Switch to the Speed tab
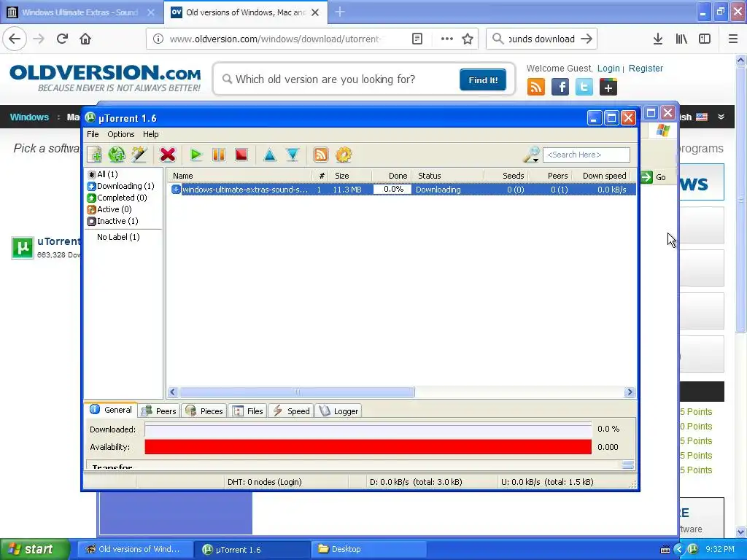Image resolution: width=747 pixels, height=560 pixels. coord(290,411)
